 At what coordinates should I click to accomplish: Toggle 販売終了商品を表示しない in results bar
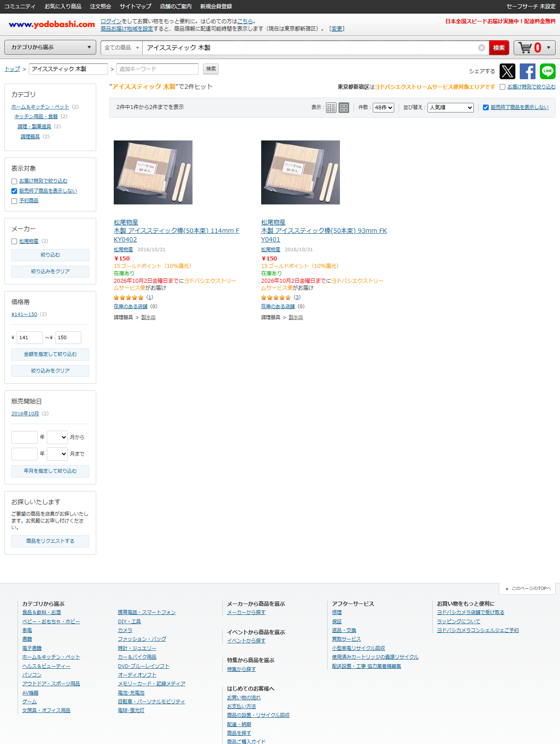click(x=486, y=108)
